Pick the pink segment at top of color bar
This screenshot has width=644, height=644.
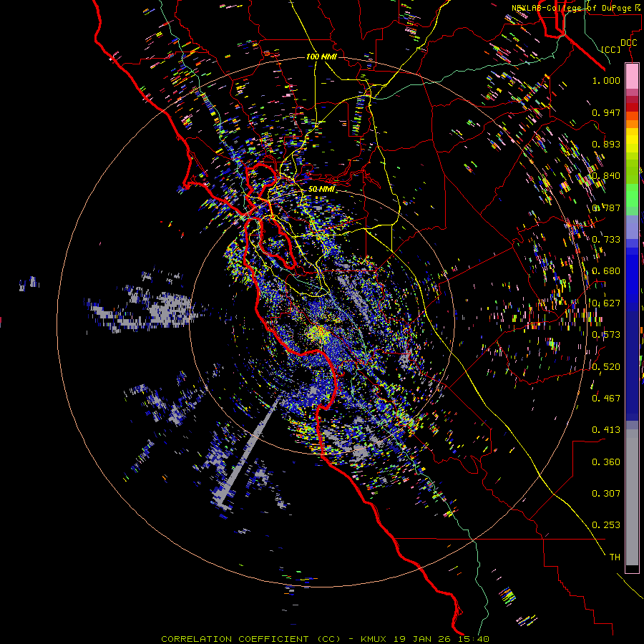[632, 76]
